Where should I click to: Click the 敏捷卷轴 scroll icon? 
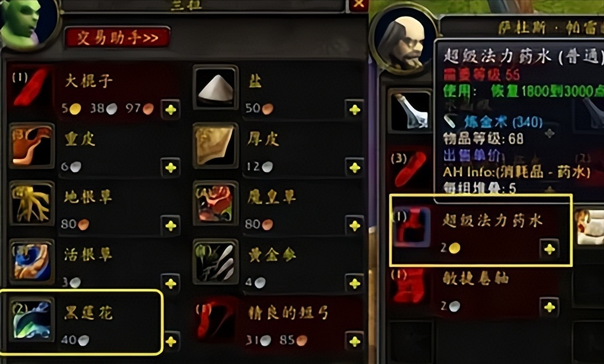(410, 285)
